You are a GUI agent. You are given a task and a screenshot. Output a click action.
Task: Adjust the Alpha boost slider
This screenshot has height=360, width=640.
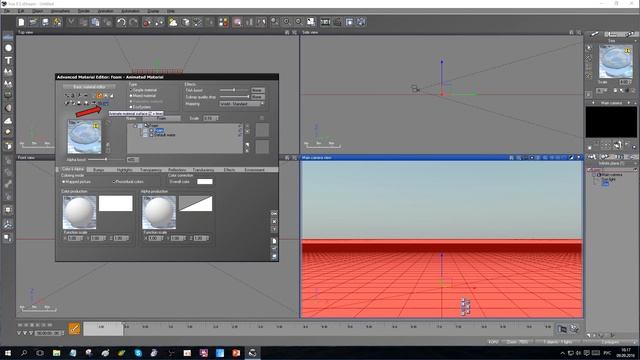106,160
